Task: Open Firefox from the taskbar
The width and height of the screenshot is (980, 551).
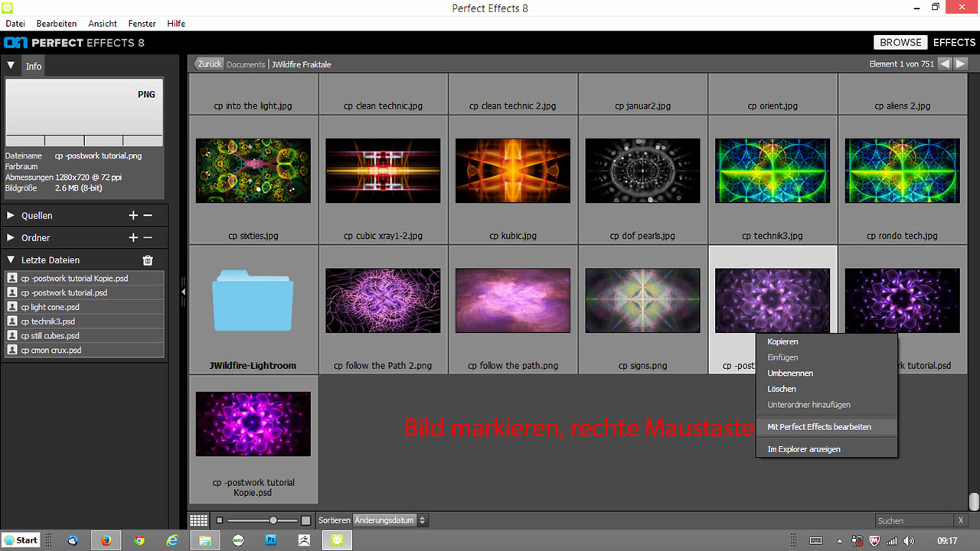Action: tap(106, 540)
